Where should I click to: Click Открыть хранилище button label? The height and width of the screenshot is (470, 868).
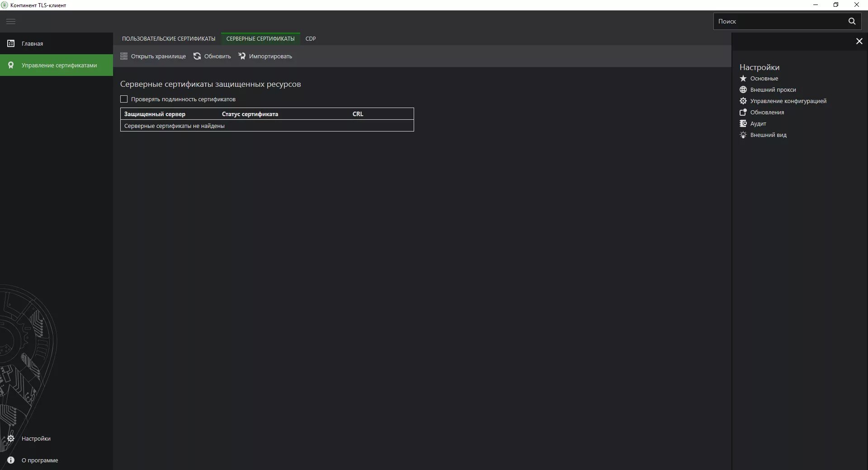tap(158, 56)
